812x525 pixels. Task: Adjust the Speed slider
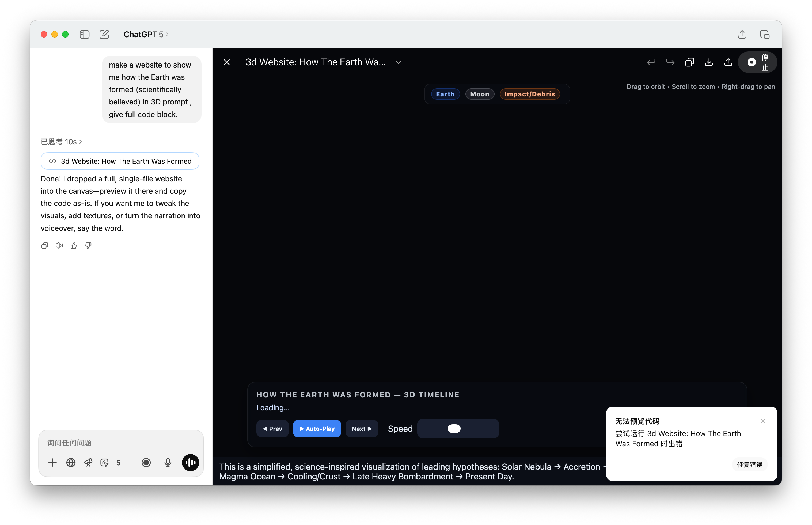[458, 429]
